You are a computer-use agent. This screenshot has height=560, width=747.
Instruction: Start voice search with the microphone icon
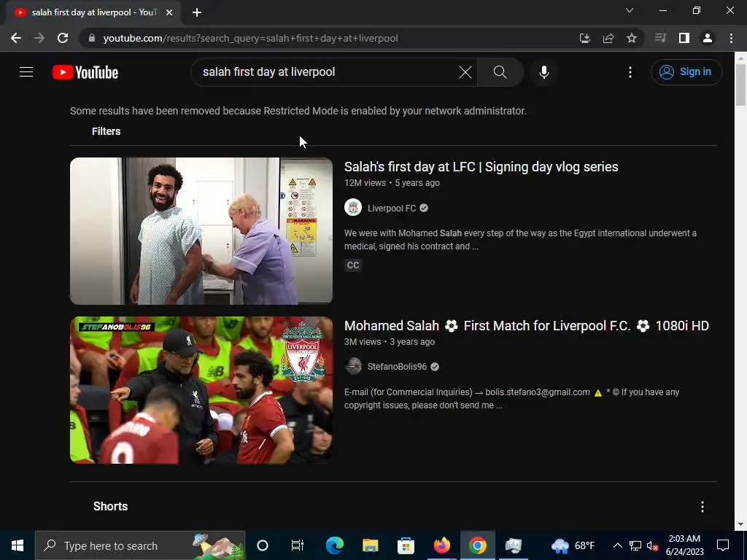544,72
